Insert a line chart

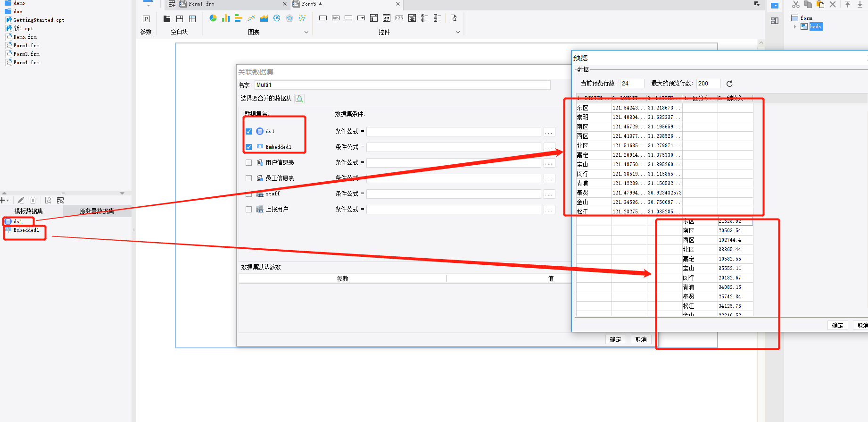tap(251, 18)
